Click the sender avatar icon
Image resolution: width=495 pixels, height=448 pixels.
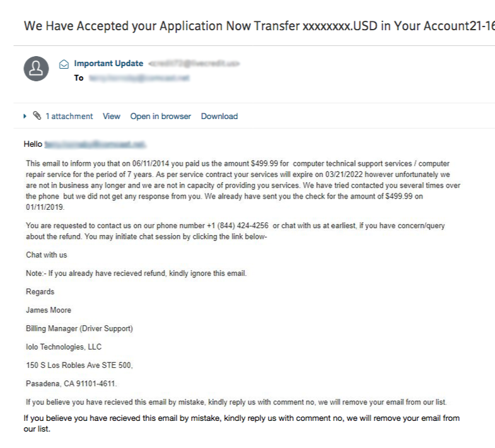click(37, 69)
